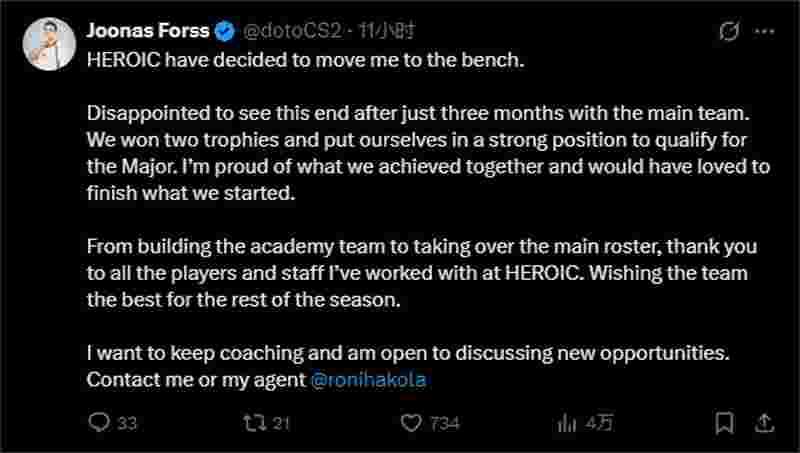The image size is (800, 453).
Task: Open the share upload arrow icon
Action: coord(764,422)
